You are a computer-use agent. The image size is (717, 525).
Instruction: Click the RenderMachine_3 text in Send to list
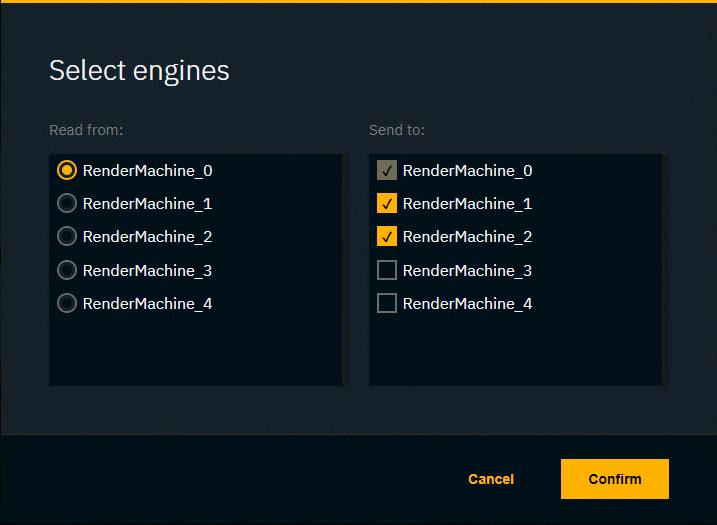(x=467, y=270)
